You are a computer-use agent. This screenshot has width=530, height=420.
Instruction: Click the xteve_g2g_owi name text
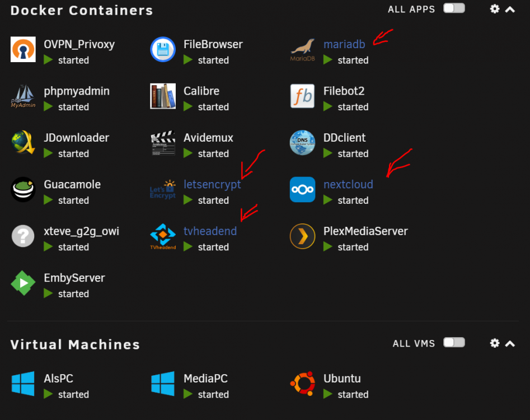click(82, 232)
